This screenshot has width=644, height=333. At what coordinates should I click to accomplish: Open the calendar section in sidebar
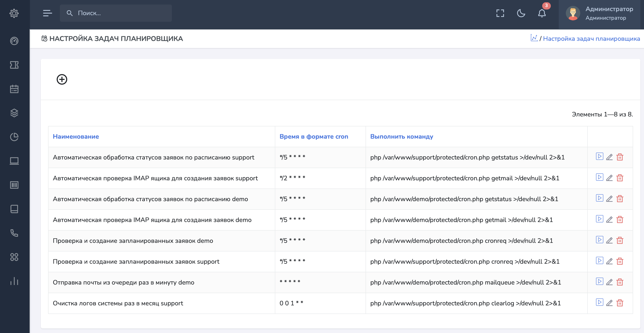tap(14, 89)
